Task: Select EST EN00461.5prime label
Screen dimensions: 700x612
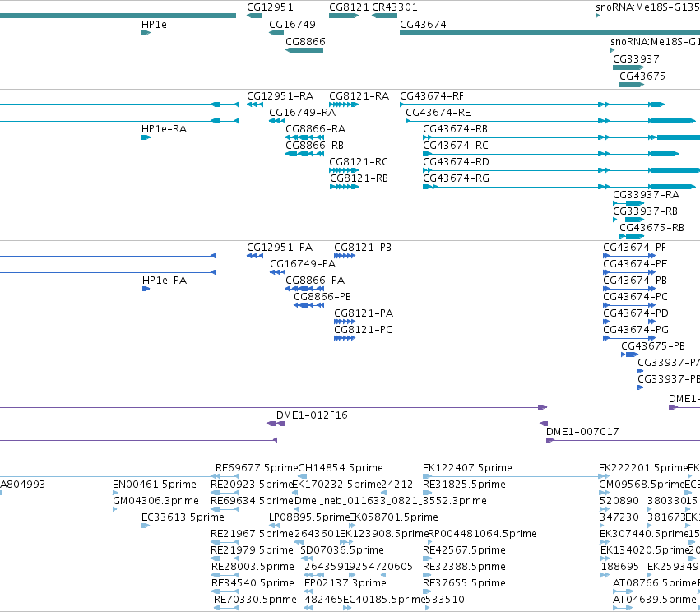Action: (155, 484)
